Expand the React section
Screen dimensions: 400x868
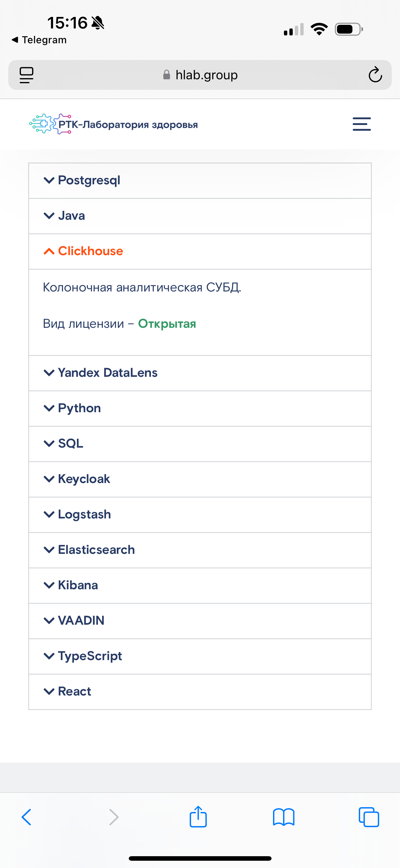pyautogui.click(x=200, y=691)
